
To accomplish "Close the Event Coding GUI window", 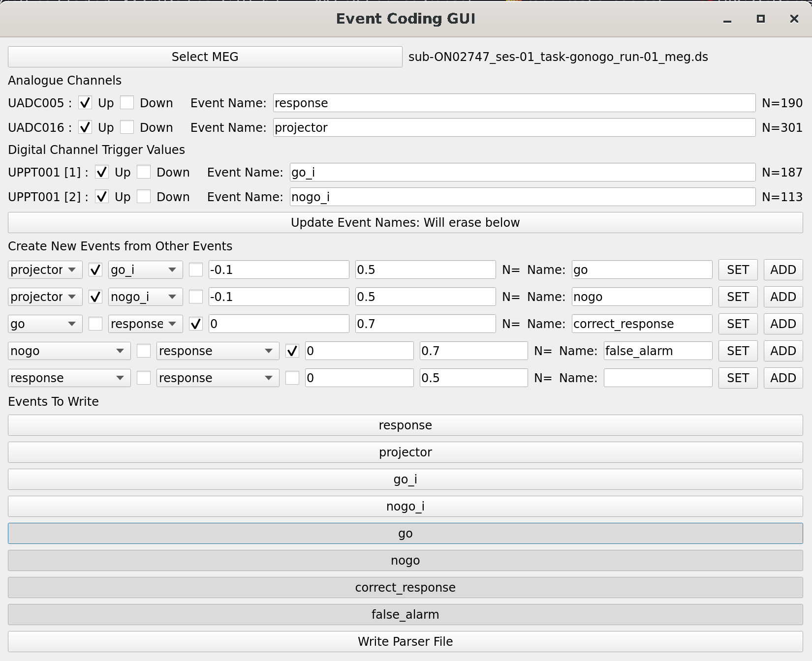I will coord(794,19).
